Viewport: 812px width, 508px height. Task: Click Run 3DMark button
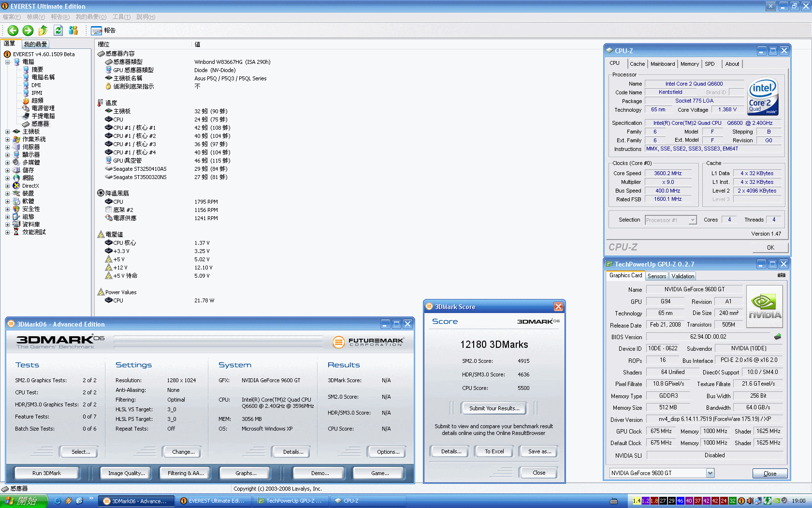(46, 473)
